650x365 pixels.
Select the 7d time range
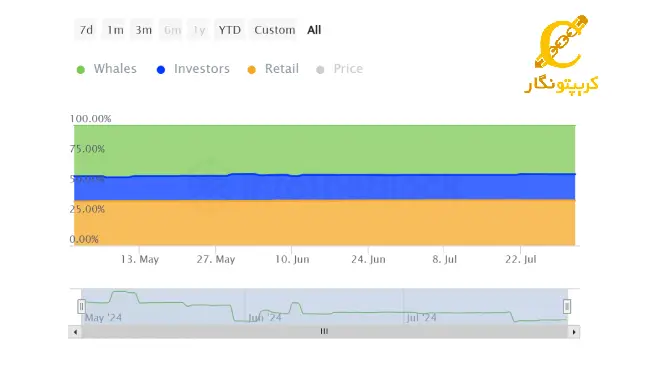point(86,30)
